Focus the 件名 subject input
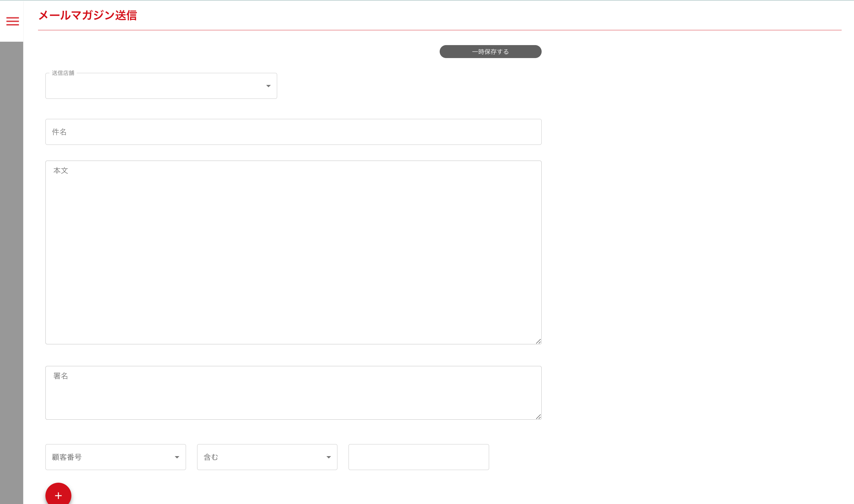The width and height of the screenshot is (854, 504). pos(293,132)
